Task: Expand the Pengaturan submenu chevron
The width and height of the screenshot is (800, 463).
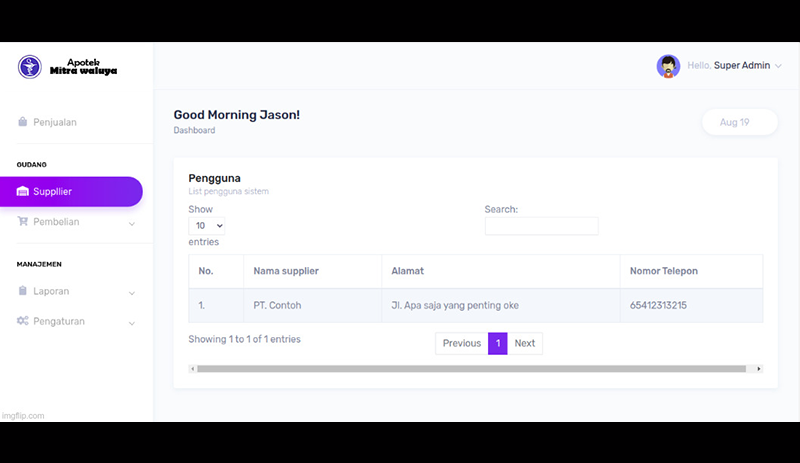Action: 132,323
